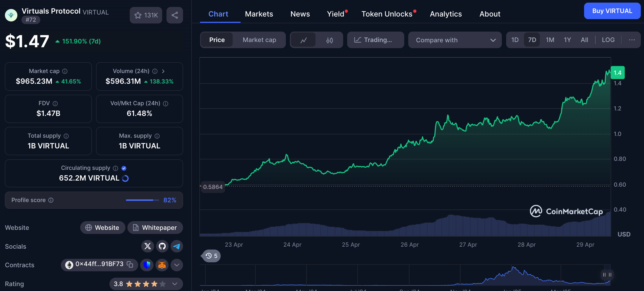Viewport: 644px width, 291px height.
Task: Add token to MetaMask via fox icon
Action: click(162, 265)
